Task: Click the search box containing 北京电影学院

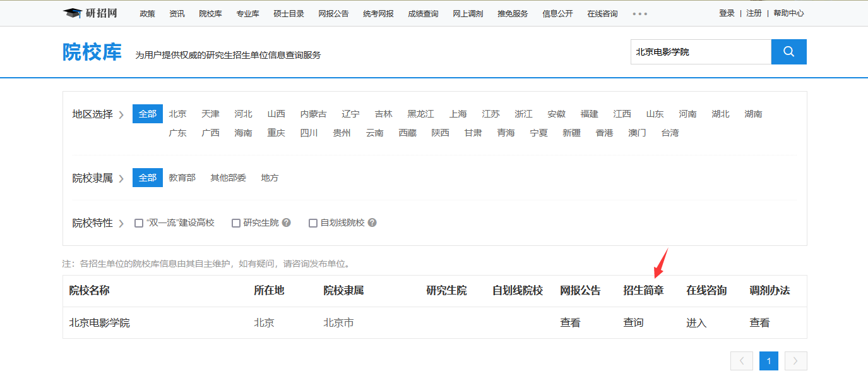Action: pos(701,52)
